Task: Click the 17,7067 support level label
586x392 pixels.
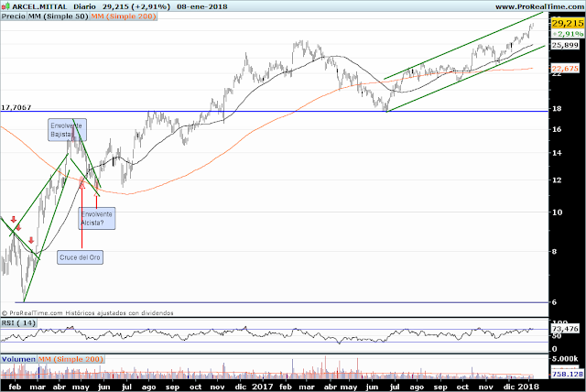Action: point(16,108)
